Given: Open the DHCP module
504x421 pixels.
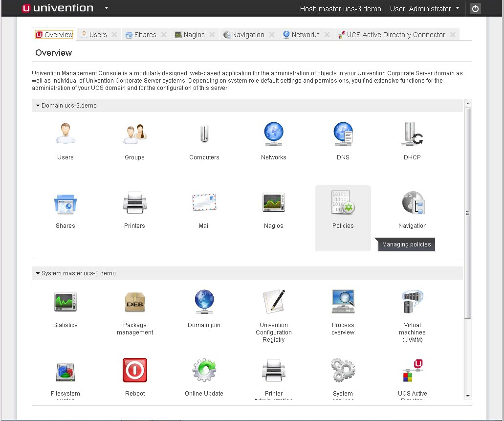Looking at the screenshot, I should click(x=412, y=133).
